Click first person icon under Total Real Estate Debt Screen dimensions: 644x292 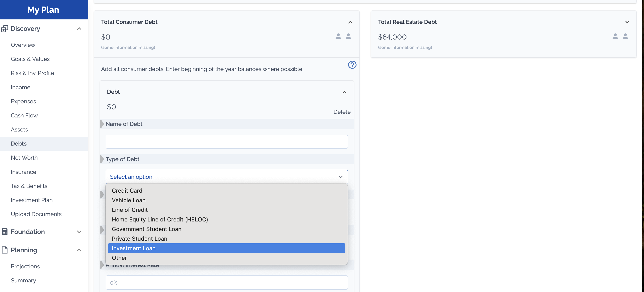pos(615,36)
